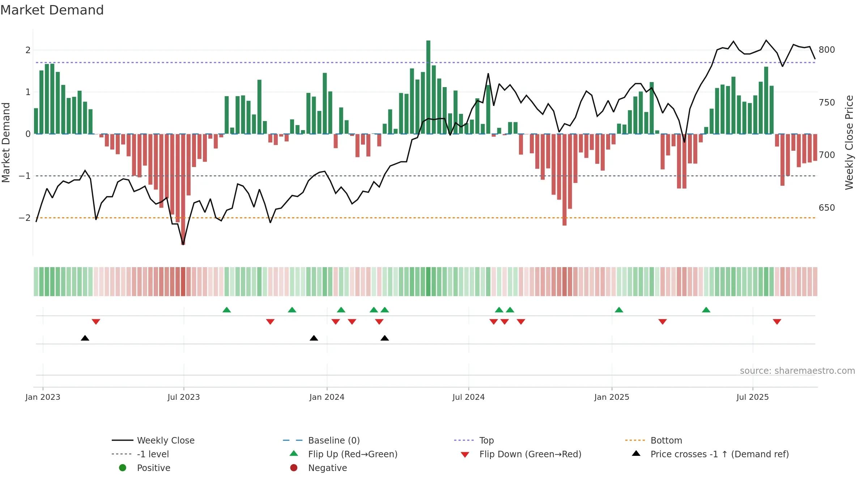Click the black price-cross marker before Jan 2024

point(314,338)
